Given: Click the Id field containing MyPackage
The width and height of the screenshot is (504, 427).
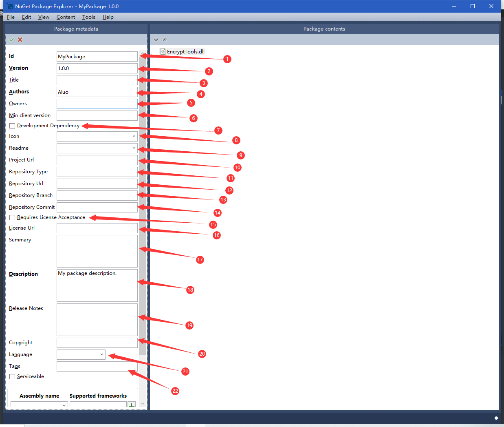Looking at the screenshot, I should pos(97,56).
